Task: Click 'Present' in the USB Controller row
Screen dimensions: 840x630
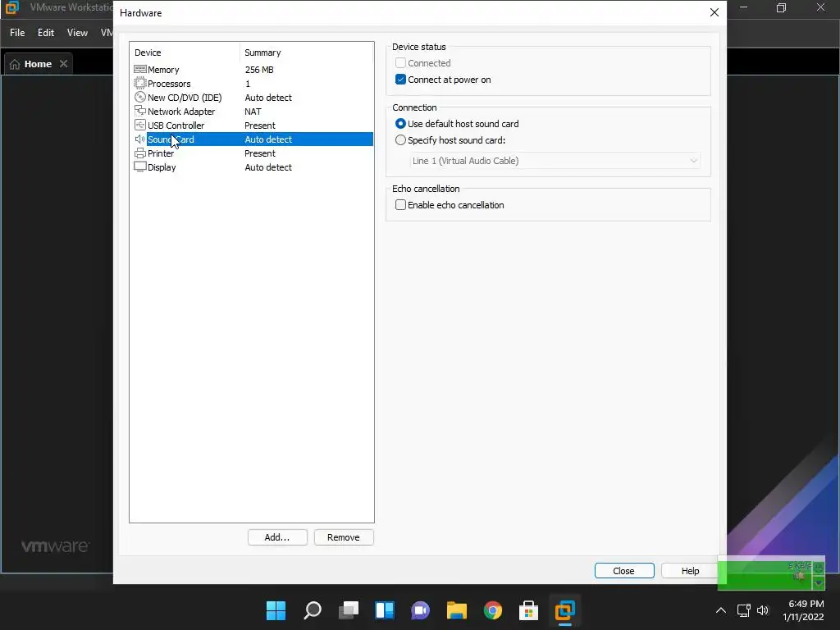Action: pos(260,126)
